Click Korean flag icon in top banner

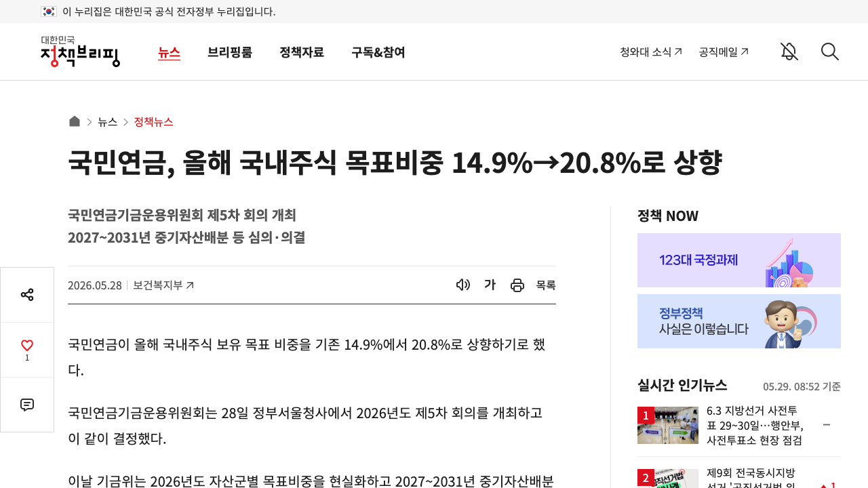pyautogui.click(x=48, y=11)
